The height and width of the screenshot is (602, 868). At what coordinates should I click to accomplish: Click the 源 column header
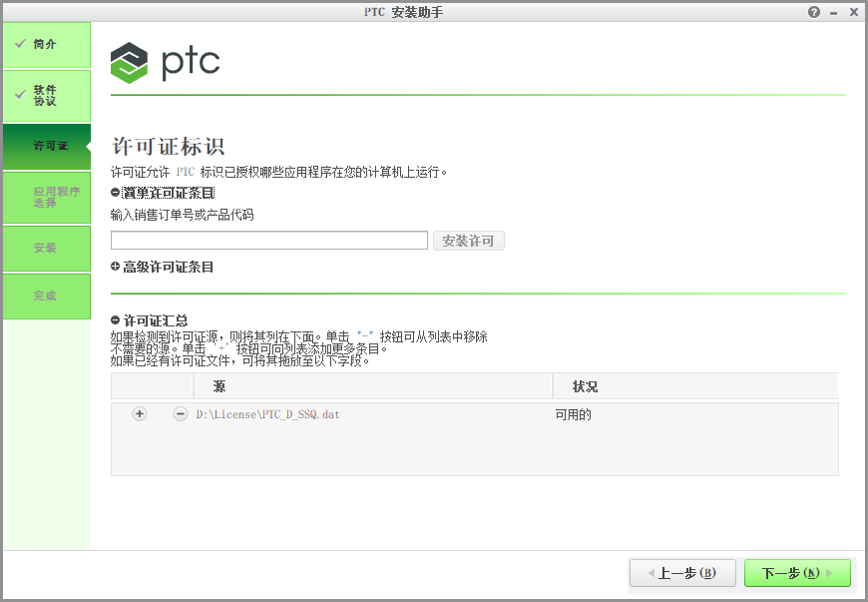click(x=372, y=386)
